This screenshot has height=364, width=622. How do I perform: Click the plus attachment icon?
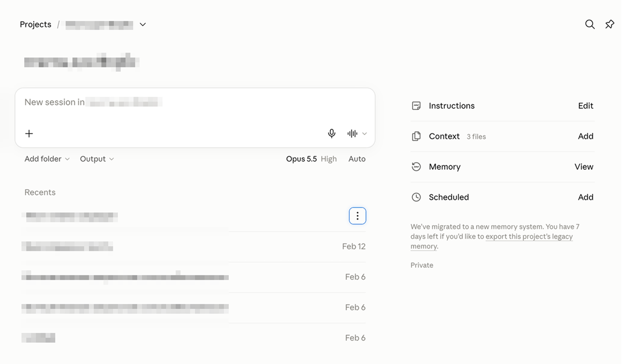pos(29,134)
